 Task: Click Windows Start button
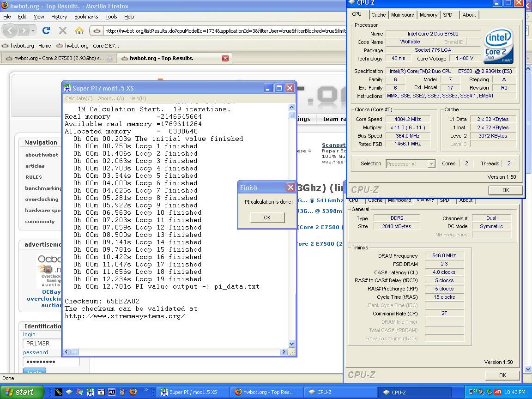click(22, 392)
